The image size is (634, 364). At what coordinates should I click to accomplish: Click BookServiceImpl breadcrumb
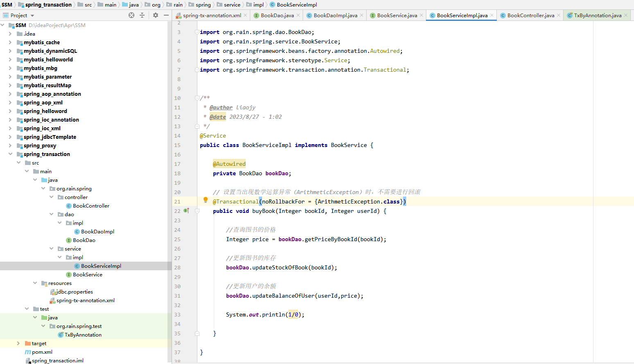[x=297, y=5]
